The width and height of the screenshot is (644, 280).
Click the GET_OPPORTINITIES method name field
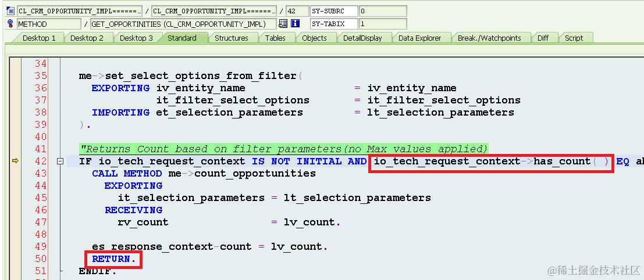183,24
